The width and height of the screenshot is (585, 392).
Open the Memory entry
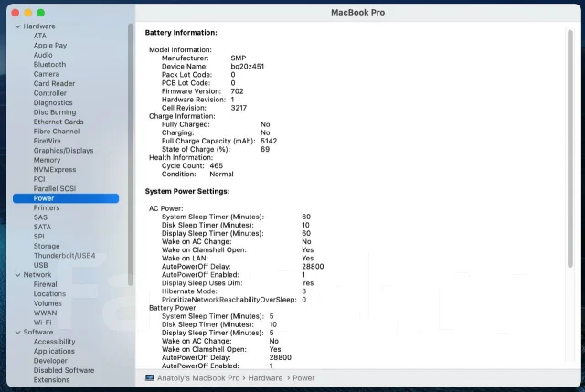(x=47, y=160)
